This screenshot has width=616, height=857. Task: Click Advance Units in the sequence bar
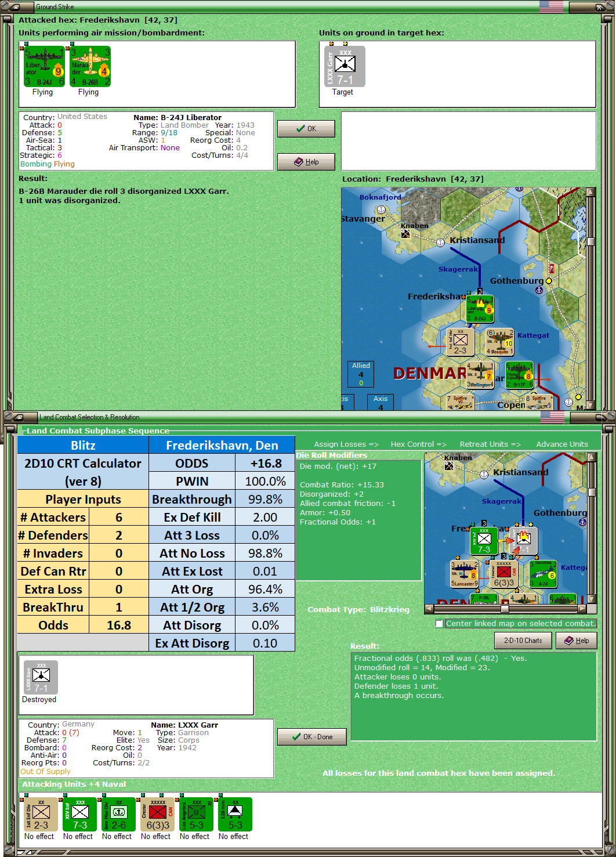(x=561, y=444)
